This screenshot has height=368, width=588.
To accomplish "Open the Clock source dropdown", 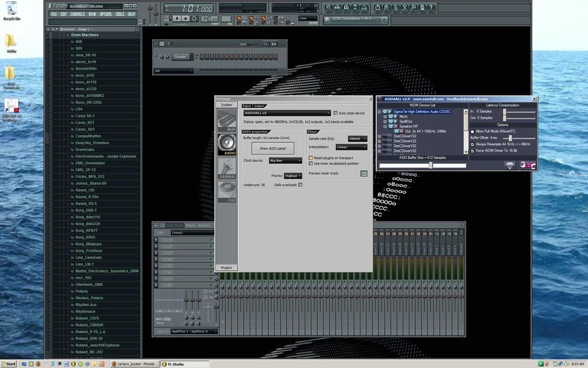I will [x=285, y=161].
